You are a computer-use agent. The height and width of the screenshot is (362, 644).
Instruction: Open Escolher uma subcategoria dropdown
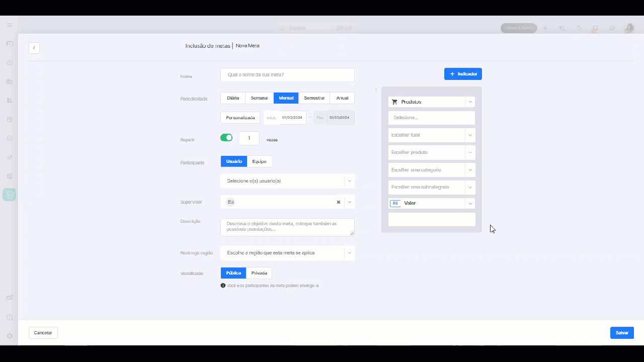432,187
